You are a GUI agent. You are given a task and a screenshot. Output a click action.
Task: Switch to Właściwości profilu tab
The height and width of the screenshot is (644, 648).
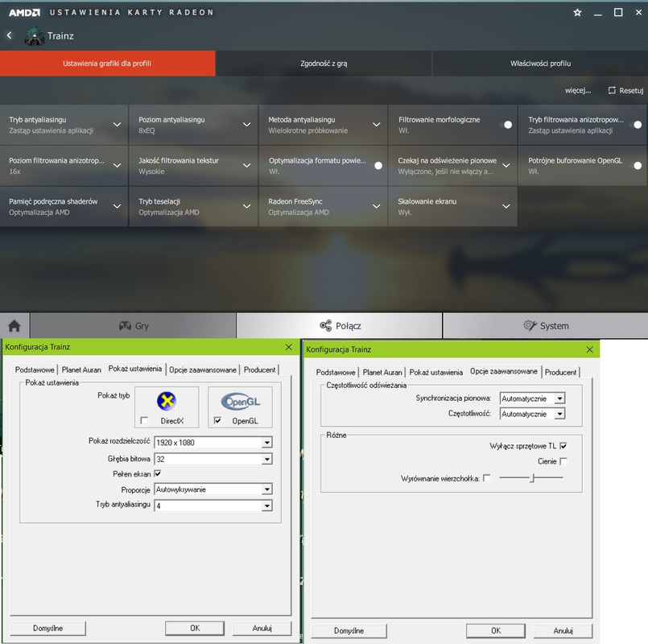pos(540,64)
